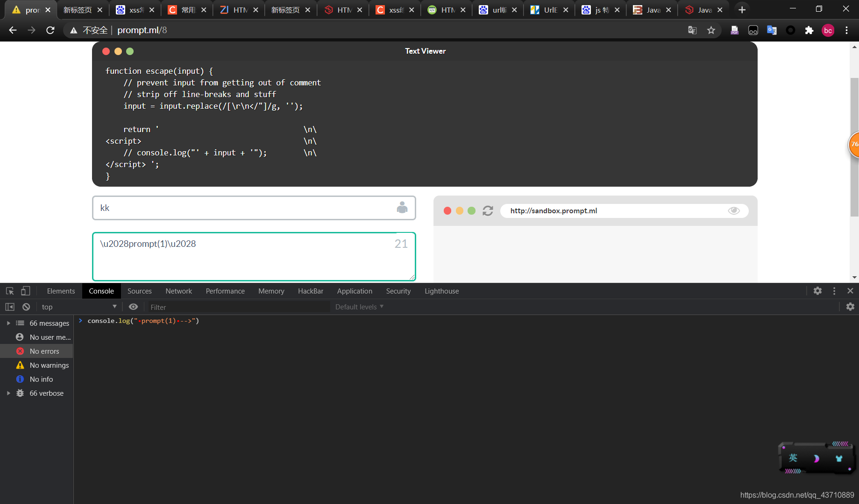Create a live expression with eye icon
Viewport: 859px width, 504px height.
[x=133, y=307]
